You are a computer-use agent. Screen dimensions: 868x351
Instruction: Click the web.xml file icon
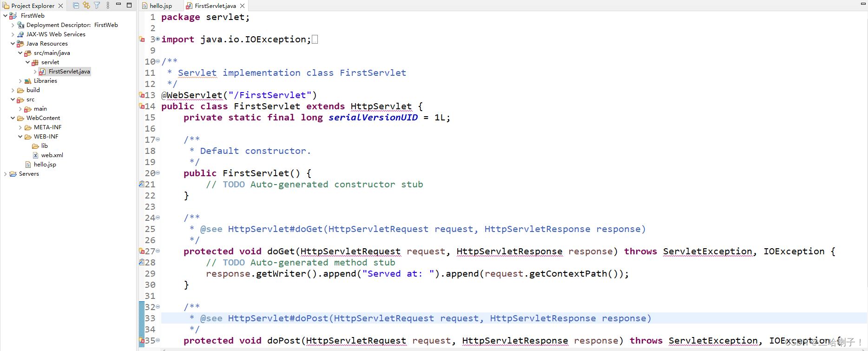[x=35, y=155]
